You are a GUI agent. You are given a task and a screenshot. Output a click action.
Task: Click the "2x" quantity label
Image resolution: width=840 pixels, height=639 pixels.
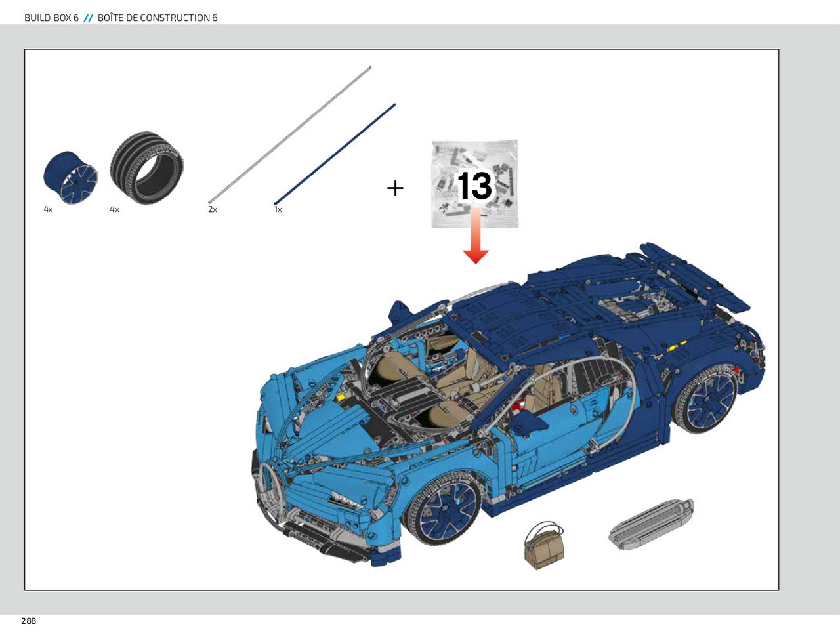213,209
